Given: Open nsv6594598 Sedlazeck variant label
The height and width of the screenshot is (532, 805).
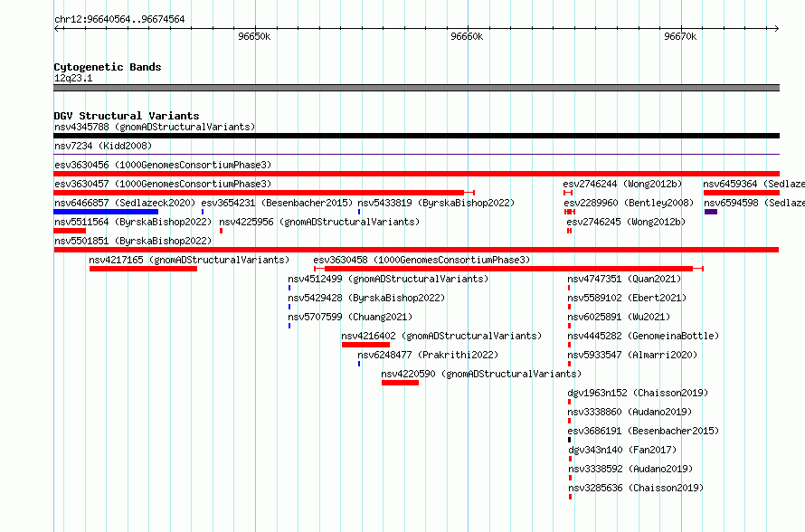Looking at the screenshot, I should 754,203.
